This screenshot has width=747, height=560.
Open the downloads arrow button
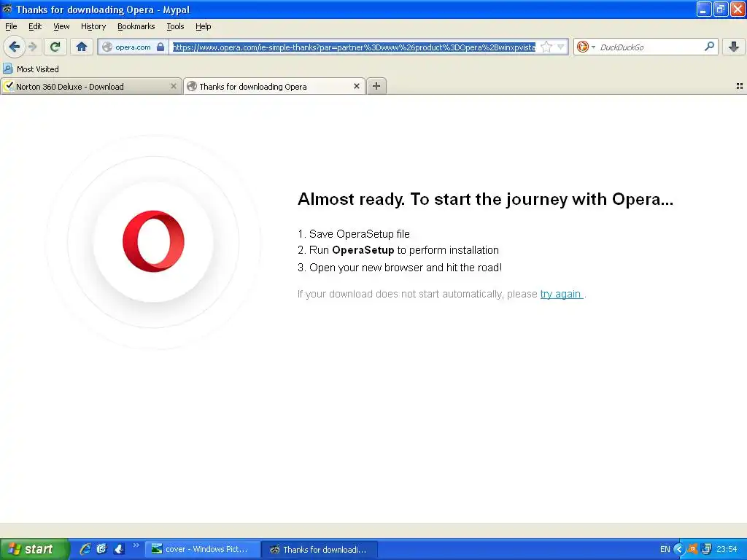click(734, 47)
